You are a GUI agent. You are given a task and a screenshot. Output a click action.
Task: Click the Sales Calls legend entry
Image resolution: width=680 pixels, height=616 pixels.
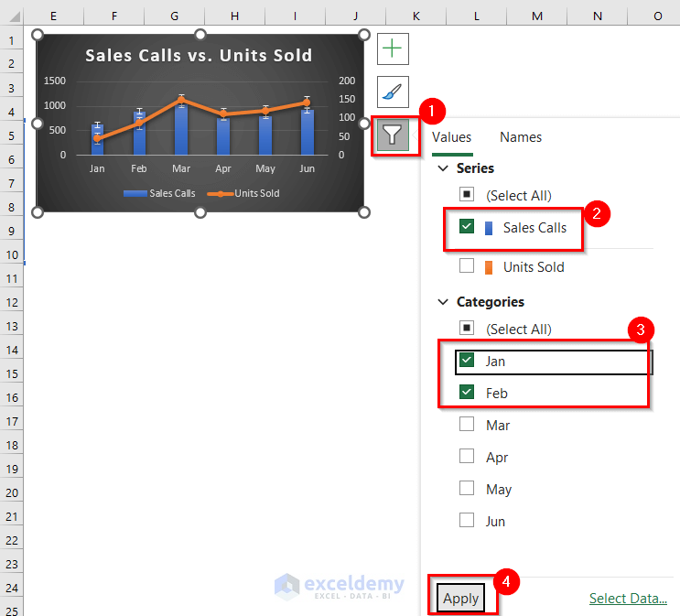tap(159, 193)
